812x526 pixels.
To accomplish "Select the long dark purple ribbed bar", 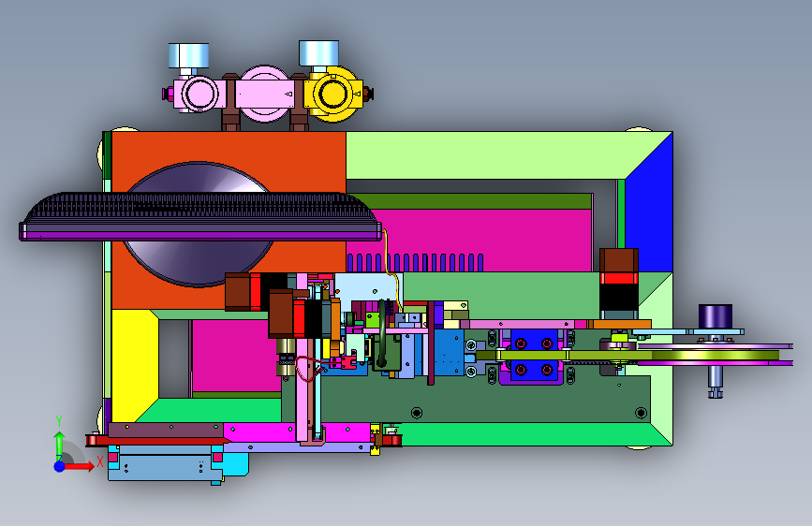I will coord(201,216).
